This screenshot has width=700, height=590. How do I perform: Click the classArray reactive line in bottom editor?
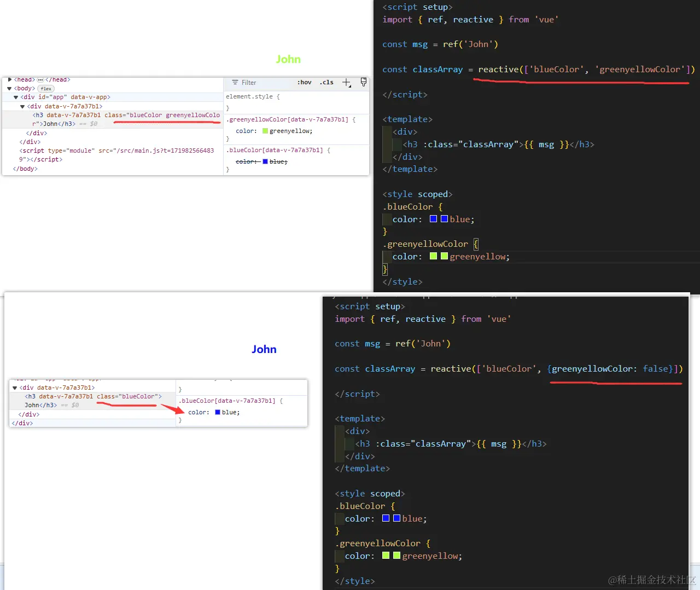(x=509, y=369)
